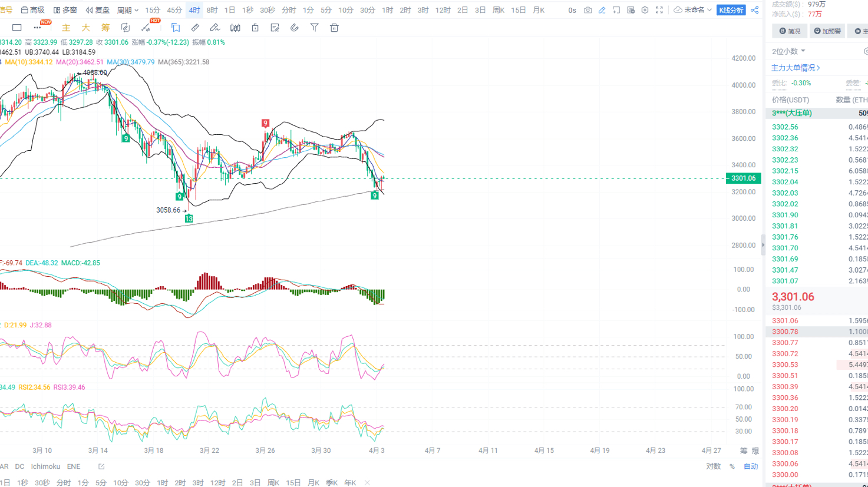Open the more tools ellipsis icon

pyautogui.click(x=37, y=28)
